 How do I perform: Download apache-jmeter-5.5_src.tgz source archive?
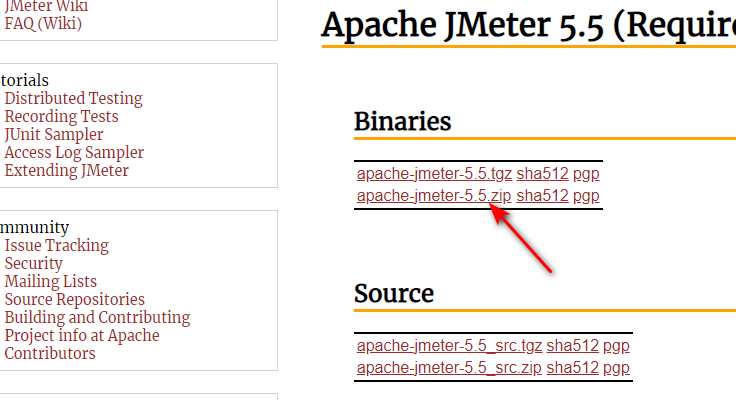click(x=449, y=346)
